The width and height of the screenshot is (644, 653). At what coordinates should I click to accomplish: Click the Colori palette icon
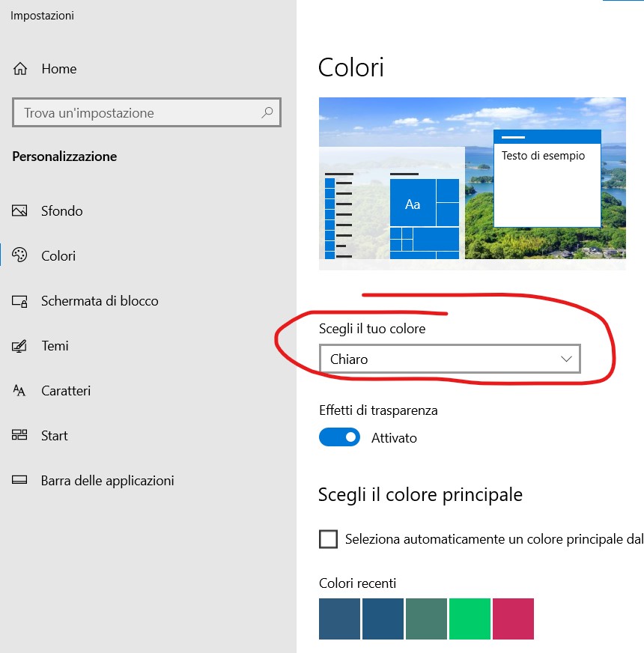point(19,255)
